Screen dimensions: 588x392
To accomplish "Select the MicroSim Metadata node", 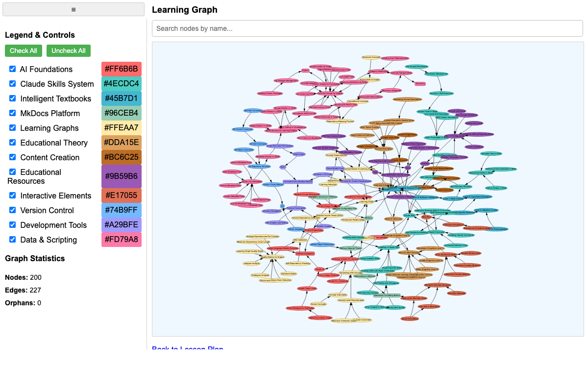I will coord(457,293).
